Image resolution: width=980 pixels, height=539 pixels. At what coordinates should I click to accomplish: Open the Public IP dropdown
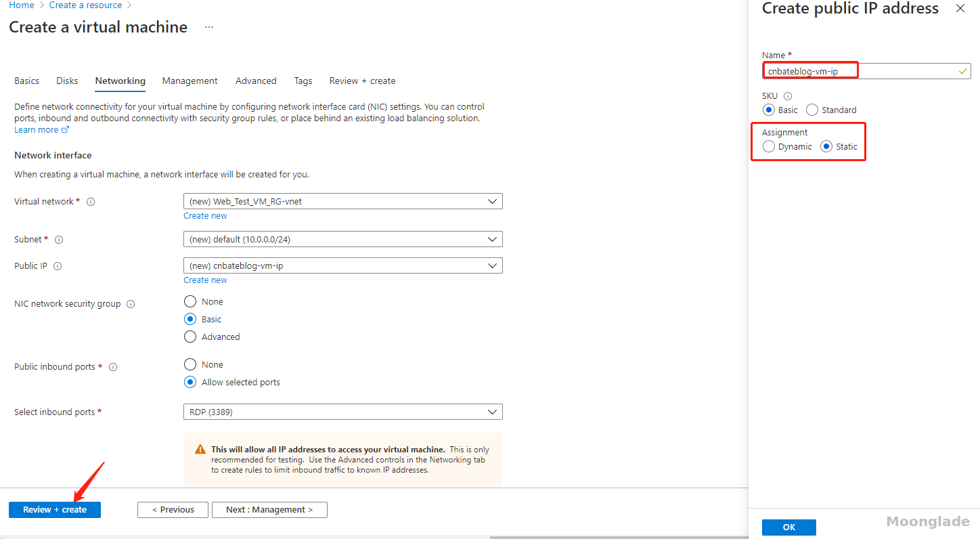(x=343, y=265)
